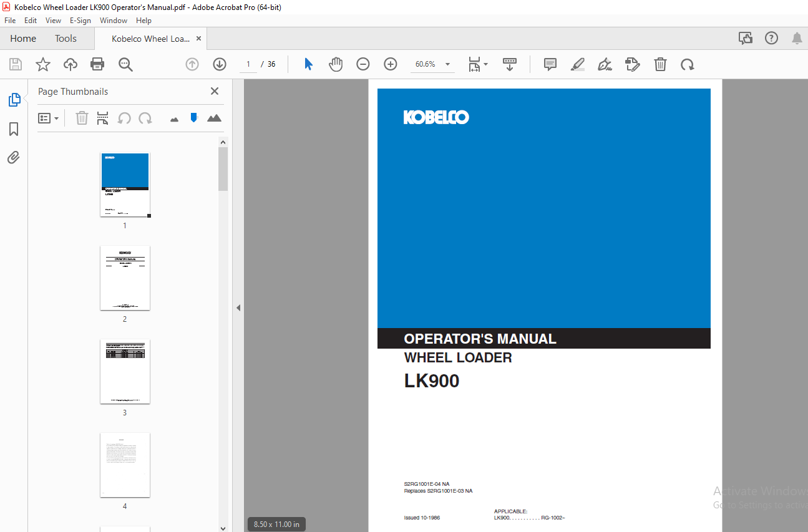This screenshot has width=808, height=532.
Task: Delete selected pages in thumbnails panel
Action: (x=82, y=118)
